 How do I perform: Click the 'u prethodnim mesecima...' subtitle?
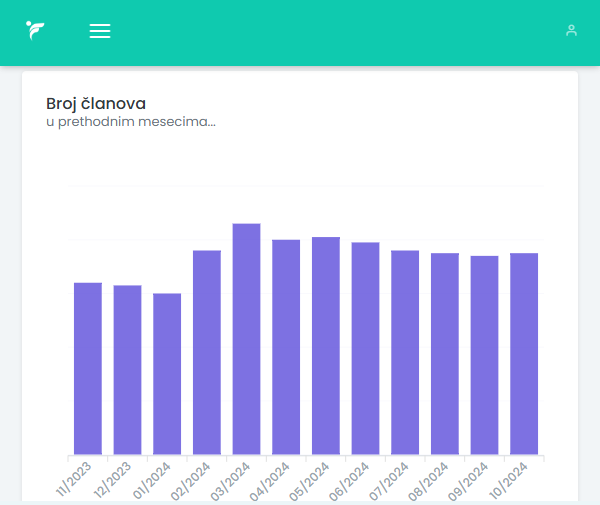(x=131, y=122)
